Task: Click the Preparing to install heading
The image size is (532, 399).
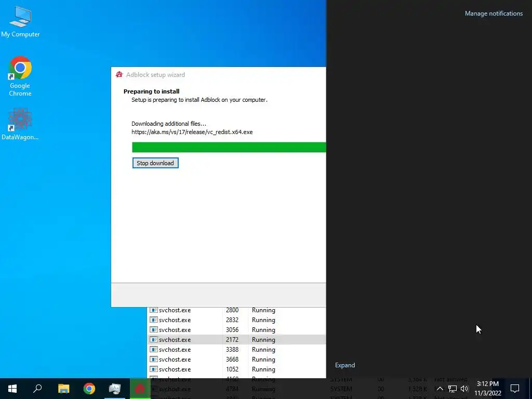Action: (151, 91)
